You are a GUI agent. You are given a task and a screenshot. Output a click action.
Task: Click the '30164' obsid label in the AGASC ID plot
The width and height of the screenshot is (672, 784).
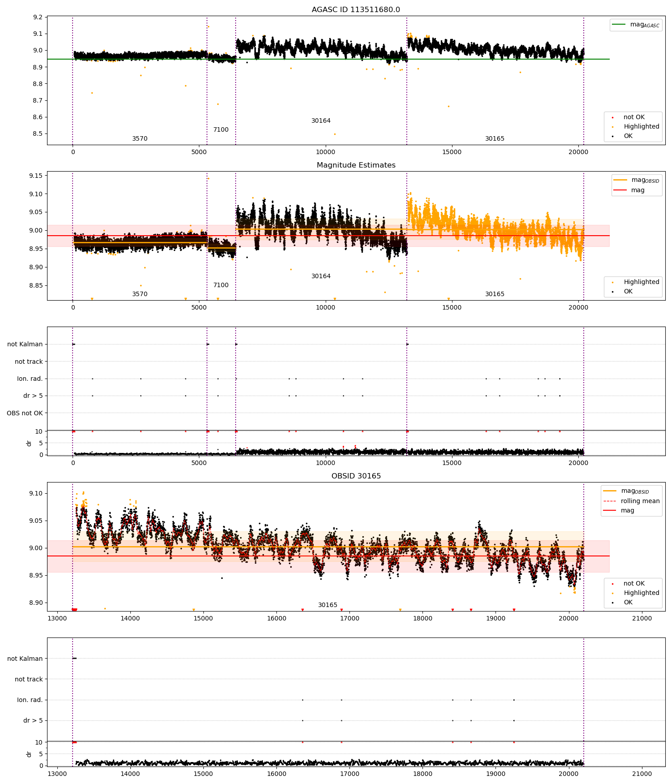click(321, 121)
